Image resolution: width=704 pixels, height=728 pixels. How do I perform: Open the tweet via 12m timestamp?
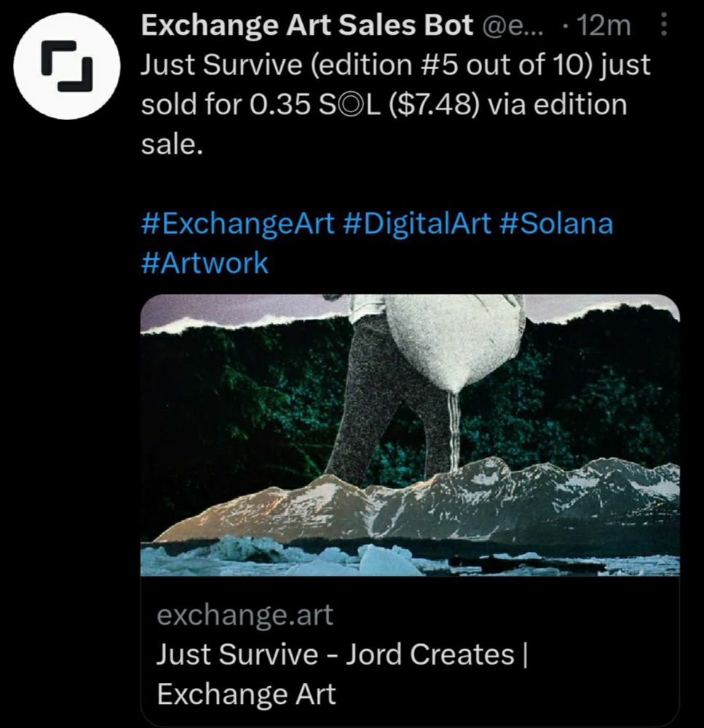click(x=603, y=25)
